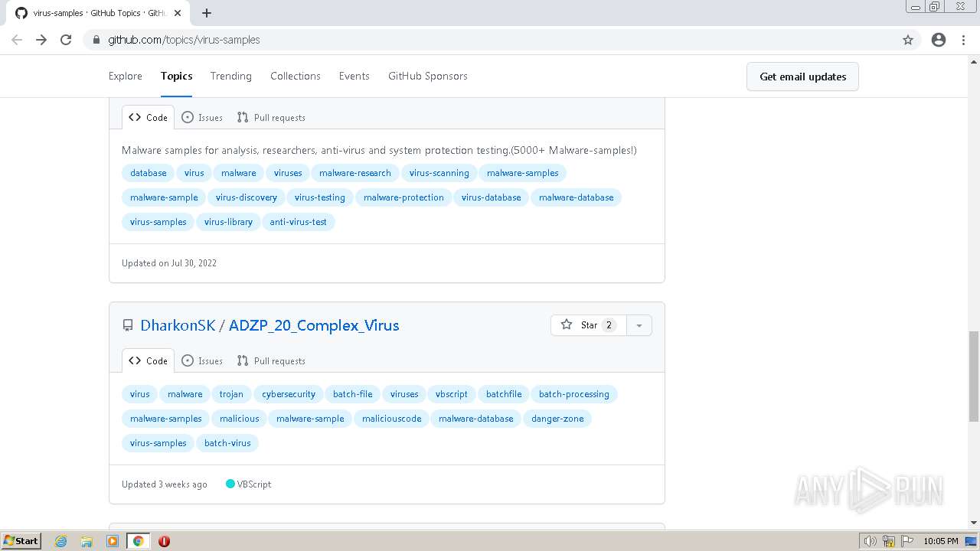Image resolution: width=980 pixels, height=551 pixels.
Task: Open a new browser tab
Action: pyautogui.click(x=207, y=13)
